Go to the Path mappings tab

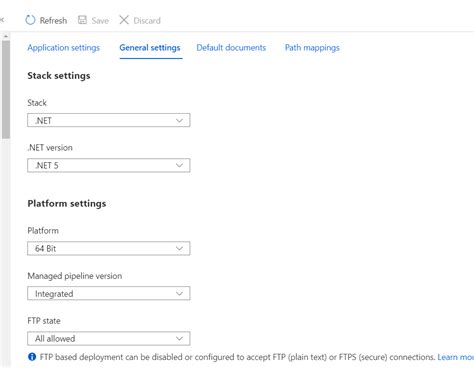[312, 48]
